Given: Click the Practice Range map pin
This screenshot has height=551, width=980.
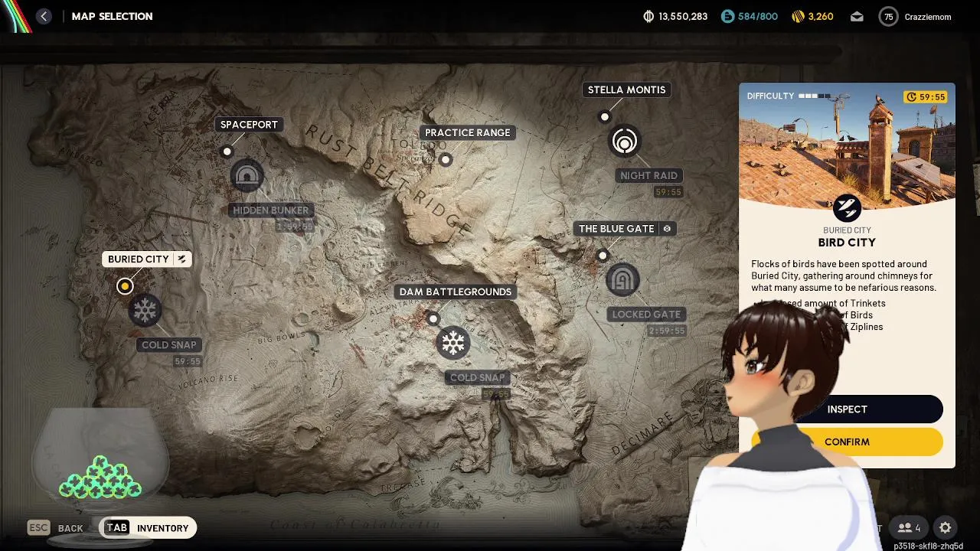Looking at the screenshot, I should [x=446, y=160].
